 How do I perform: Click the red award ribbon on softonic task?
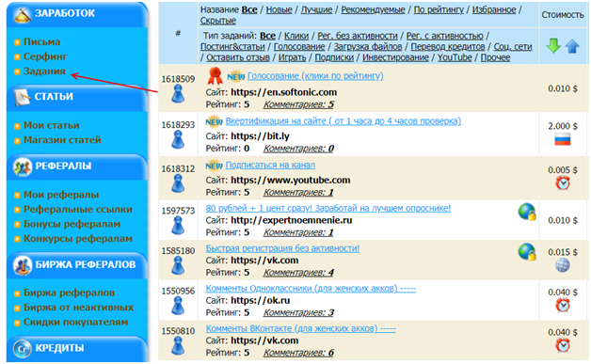(215, 76)
